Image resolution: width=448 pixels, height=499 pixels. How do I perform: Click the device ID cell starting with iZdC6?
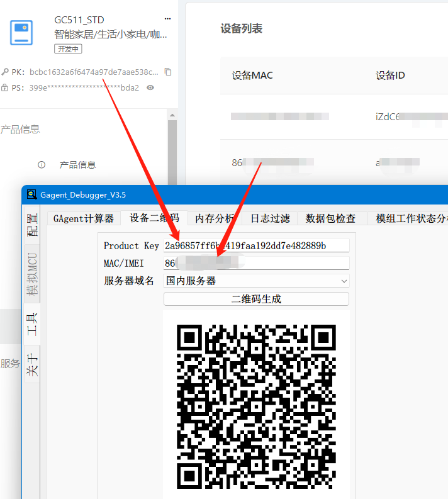pos(412,117)
